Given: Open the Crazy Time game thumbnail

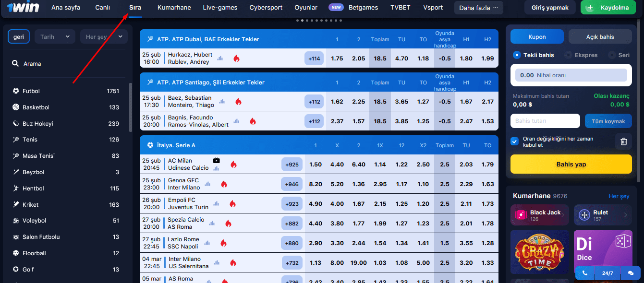Looking at the screenshot, I should click(540, 251).
